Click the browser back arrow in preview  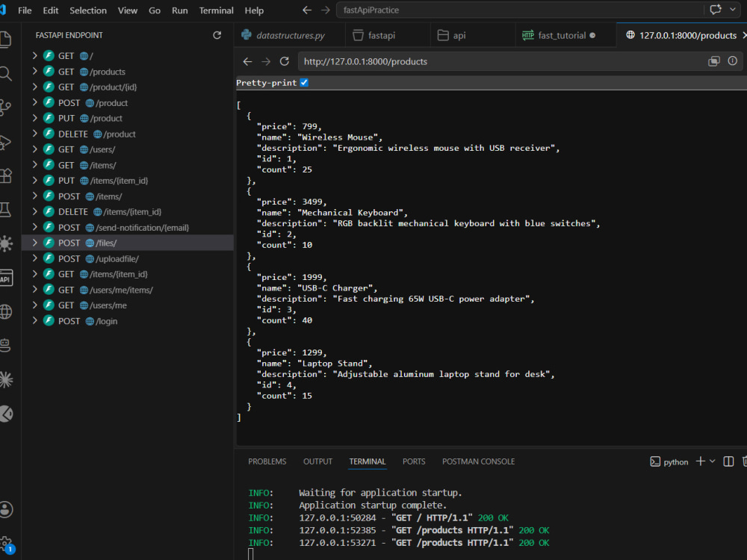point(247,61)
